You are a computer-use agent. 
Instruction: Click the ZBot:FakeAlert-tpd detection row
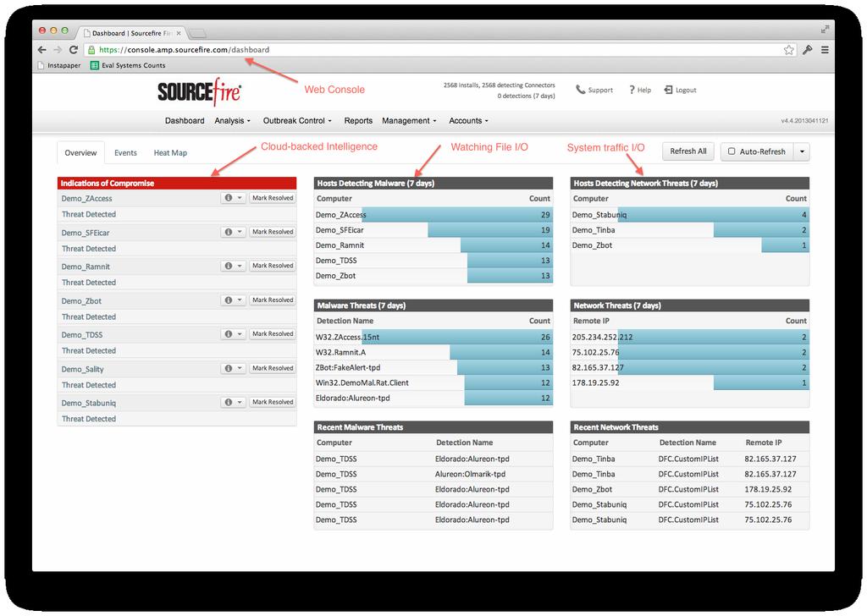click(433, 367)
